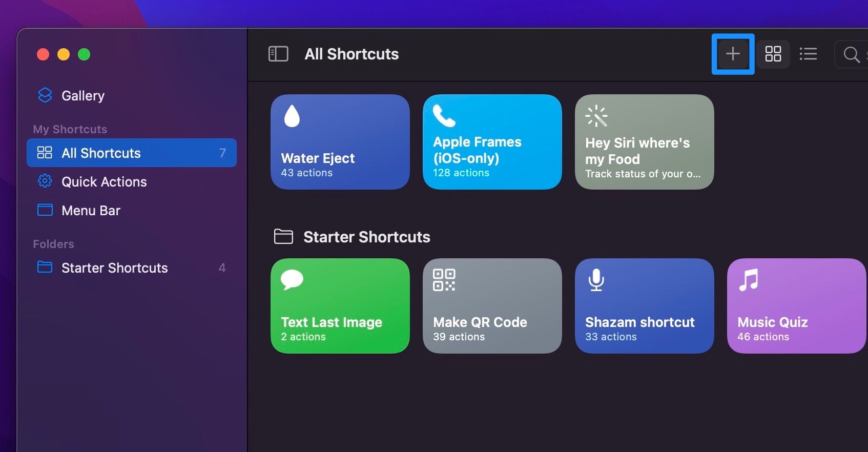Click the magic wand icon on Siri Food card
Screen dimensions: 868x452
(596, 116)
